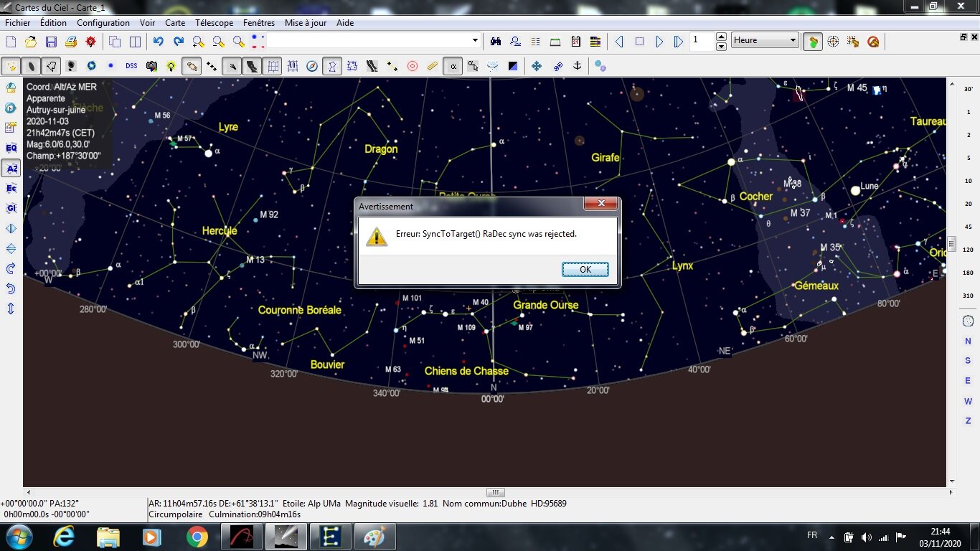Click the chain link icon
Screen dimensions: 980x551
pos(557,66)
